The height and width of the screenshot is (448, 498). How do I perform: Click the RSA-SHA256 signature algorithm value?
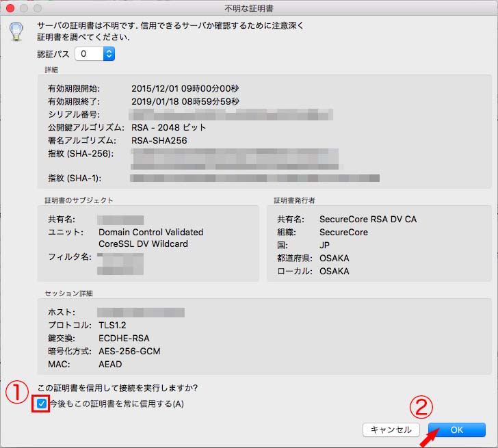coord(159,141)
